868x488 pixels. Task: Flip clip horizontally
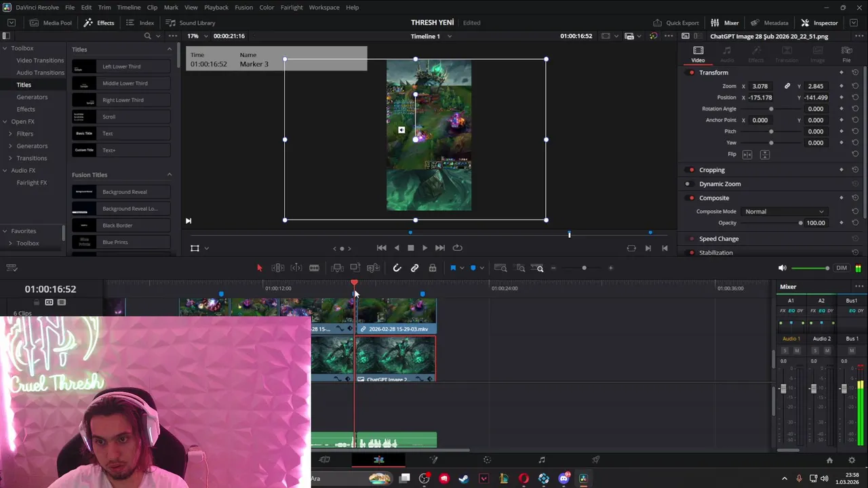pyautogui.click(x=747, y=155)
